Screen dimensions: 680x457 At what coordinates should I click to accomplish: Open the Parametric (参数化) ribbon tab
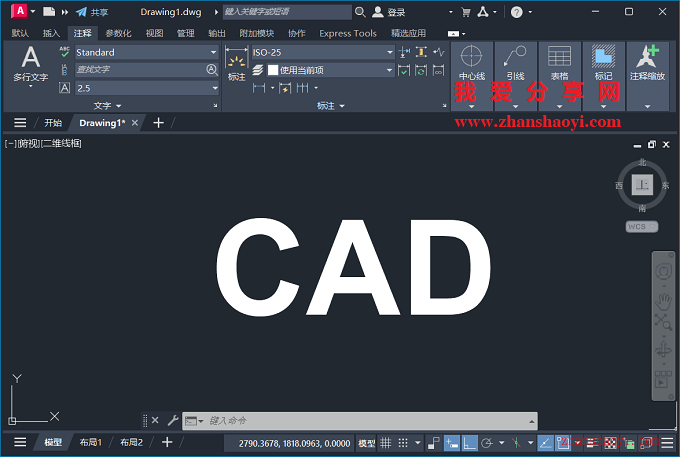pyautogui.click(x=118, y=33)
